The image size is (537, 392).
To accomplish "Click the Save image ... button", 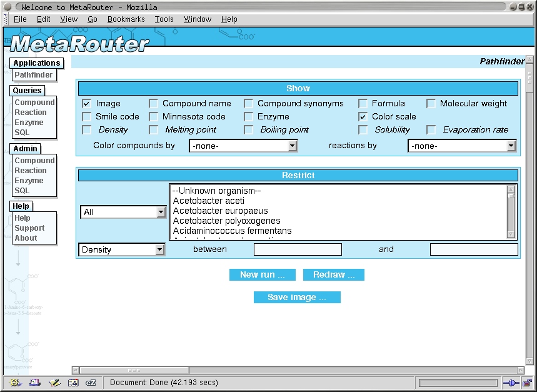I will pyautogui.click(x=297, y=297).
